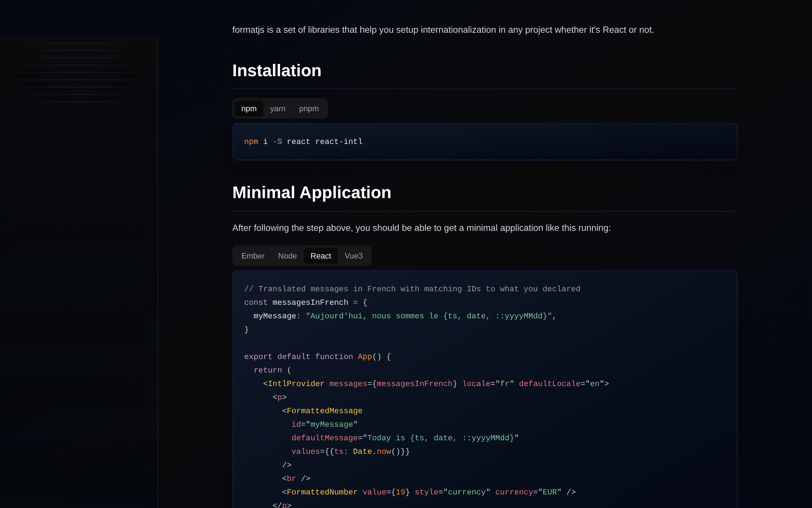Switch to the yarn tab
Screen dimensions: 812x508
(x=277, y=109)
